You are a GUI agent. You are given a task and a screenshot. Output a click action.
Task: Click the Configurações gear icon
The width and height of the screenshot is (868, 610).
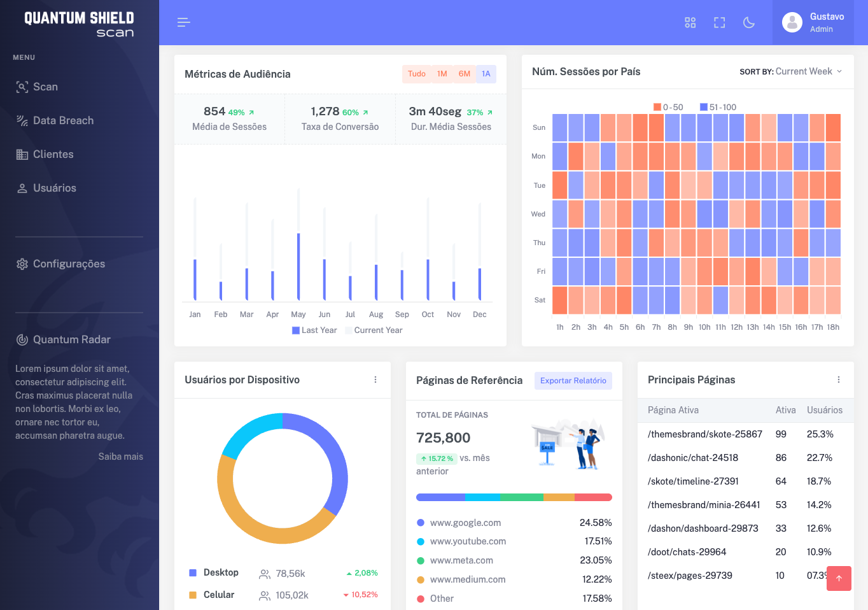tap(22, 264)
